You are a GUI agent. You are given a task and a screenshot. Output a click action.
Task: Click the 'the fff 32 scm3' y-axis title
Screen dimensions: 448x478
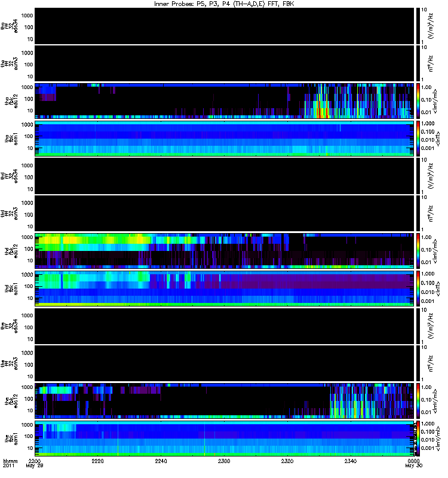(10, 363)
